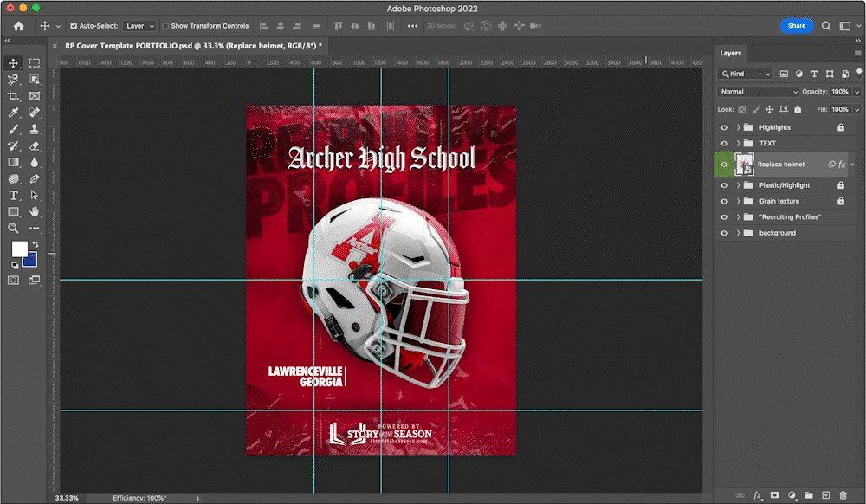Open the Normal blend mode dropdown
Viewport: 866px width, 504px height.
759,92
